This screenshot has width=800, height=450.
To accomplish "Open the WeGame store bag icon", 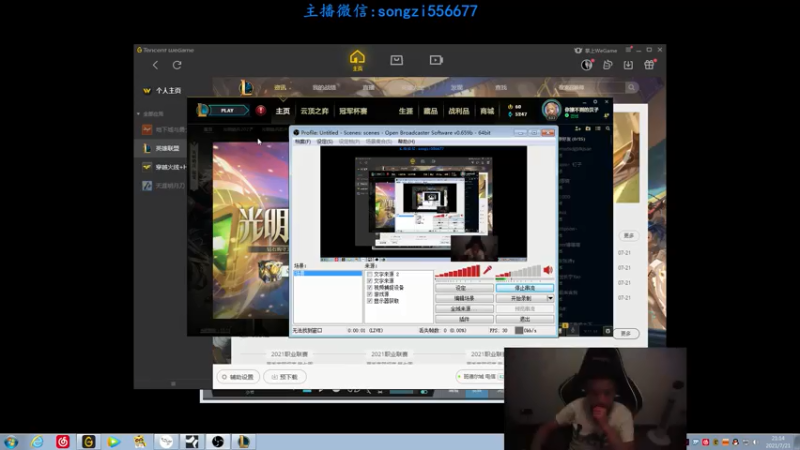I will [396, 60].
